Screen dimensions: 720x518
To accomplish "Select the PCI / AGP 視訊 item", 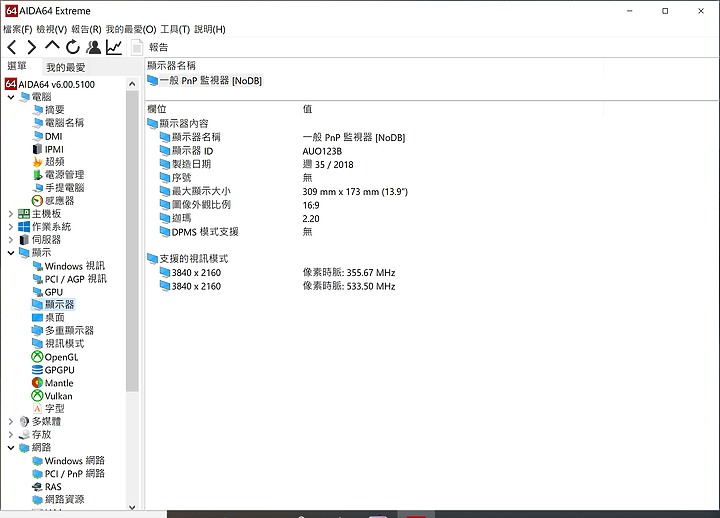I will [69, 279].
